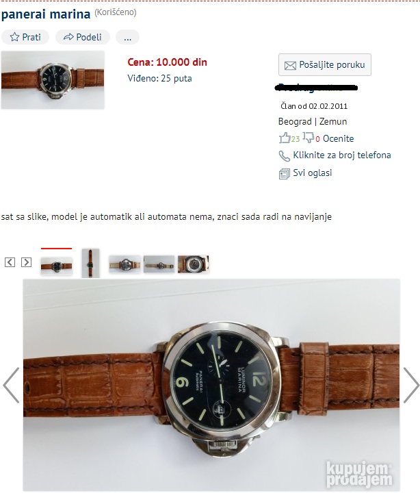Click the small left thumbnail-strip arrow
The height and width of the screenshot is (504, 420).
pyautogui.click(x=10, y=262)
